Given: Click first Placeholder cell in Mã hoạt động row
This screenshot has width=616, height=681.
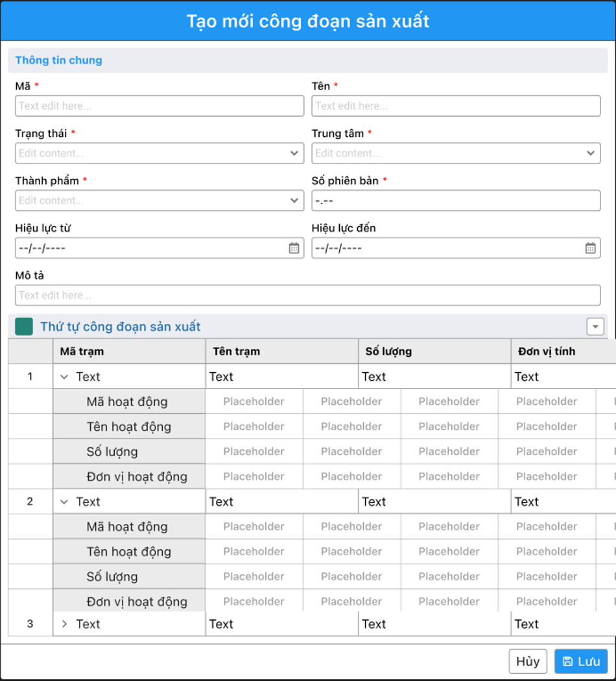Looking at the screenshot, I should click(254, 401).
